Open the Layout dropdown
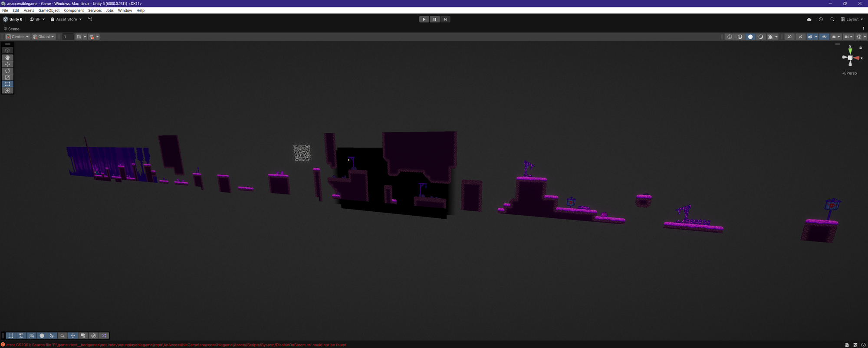 pyautogui.click(x=852, y=19)
